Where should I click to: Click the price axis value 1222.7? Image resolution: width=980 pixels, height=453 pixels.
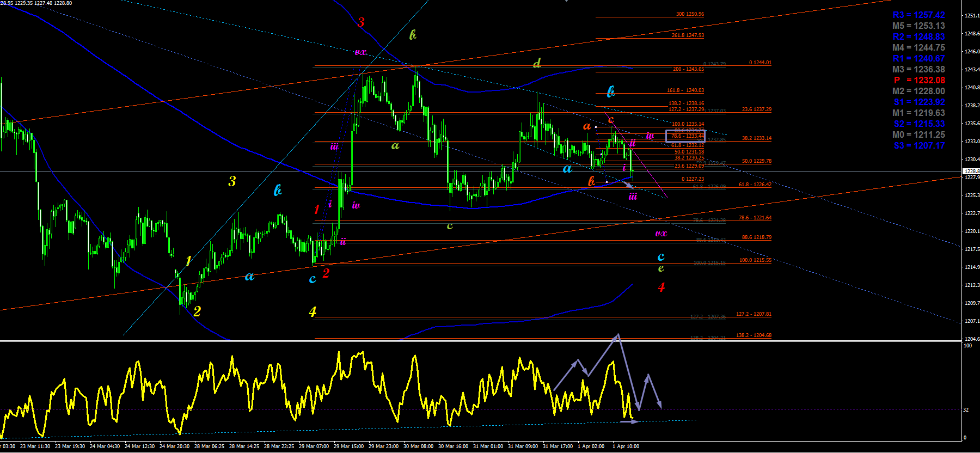click(x=972, y=213)
